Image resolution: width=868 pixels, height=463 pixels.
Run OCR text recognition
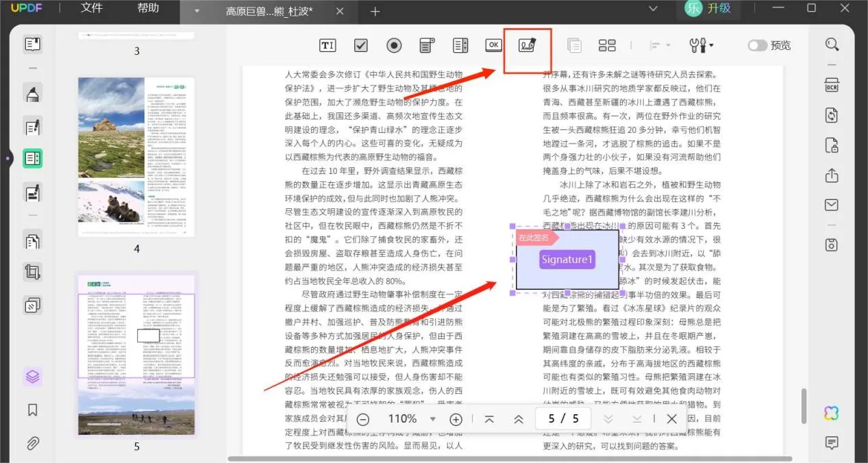(832, 84)
